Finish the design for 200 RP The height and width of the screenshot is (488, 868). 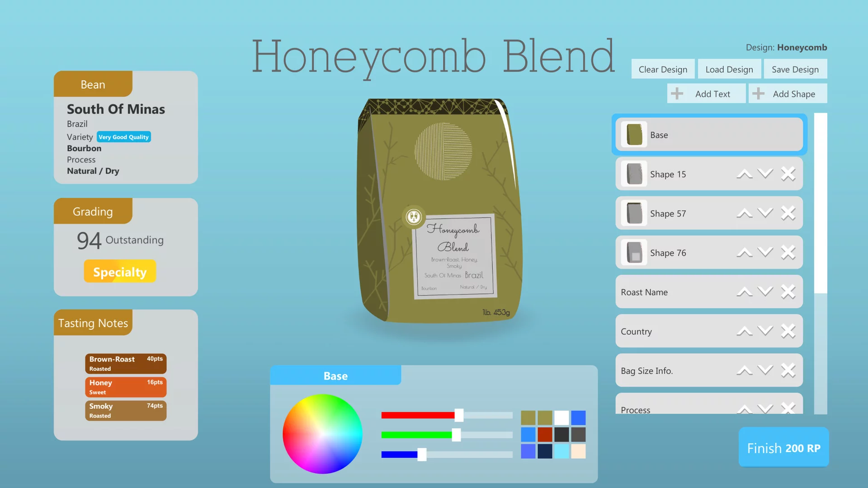tap(783, 447)
